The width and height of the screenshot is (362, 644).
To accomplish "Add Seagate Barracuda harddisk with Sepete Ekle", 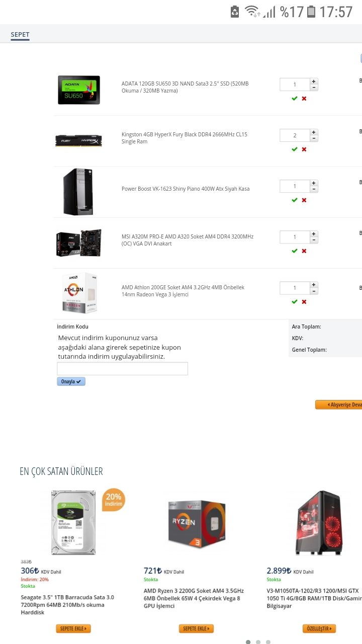I will pyautogui.click(x=73, y=628).
